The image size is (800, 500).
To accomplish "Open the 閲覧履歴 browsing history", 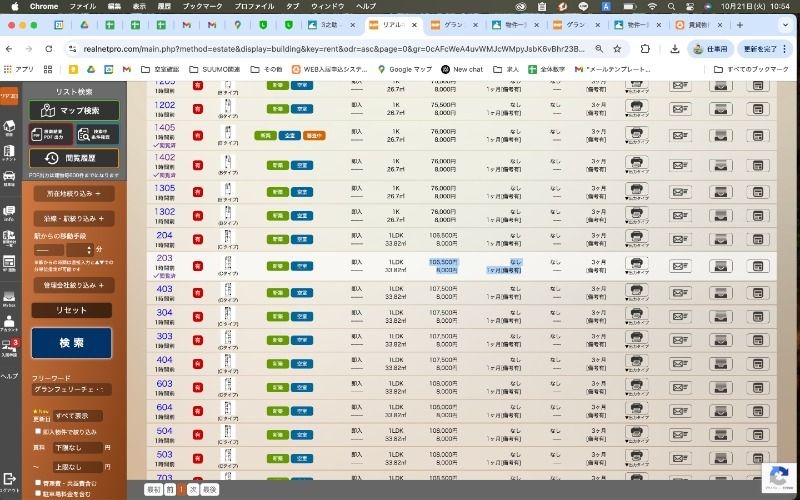I will [x=74, y=158].
